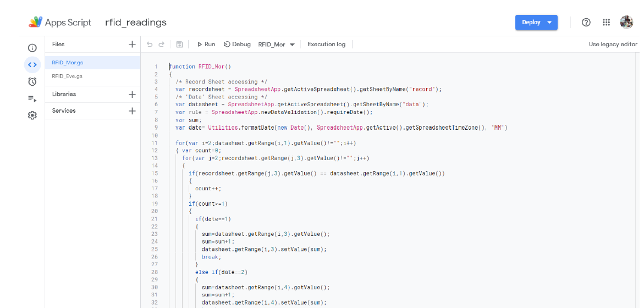Open Project Settings gear icon
The image size is (644, 308).
tap(32, 116)
